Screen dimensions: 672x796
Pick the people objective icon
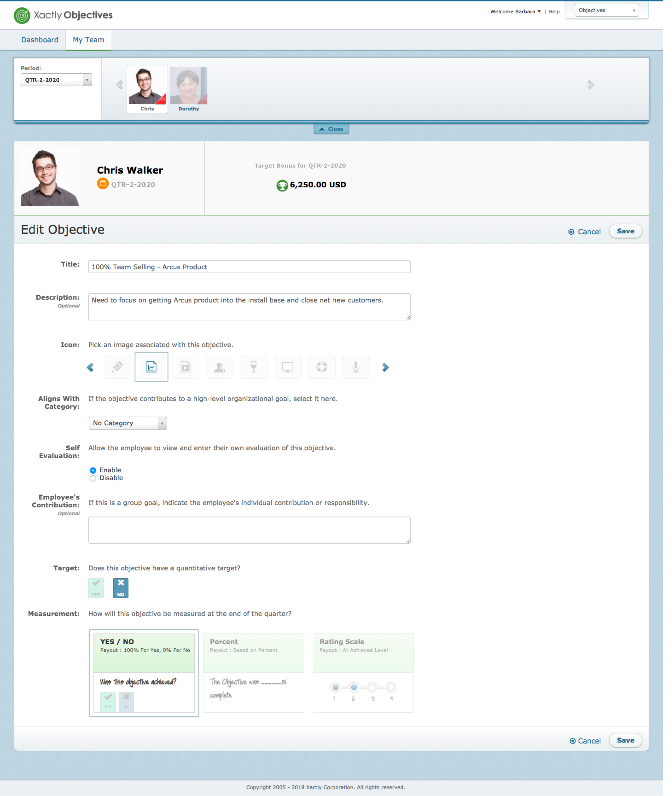219,367
